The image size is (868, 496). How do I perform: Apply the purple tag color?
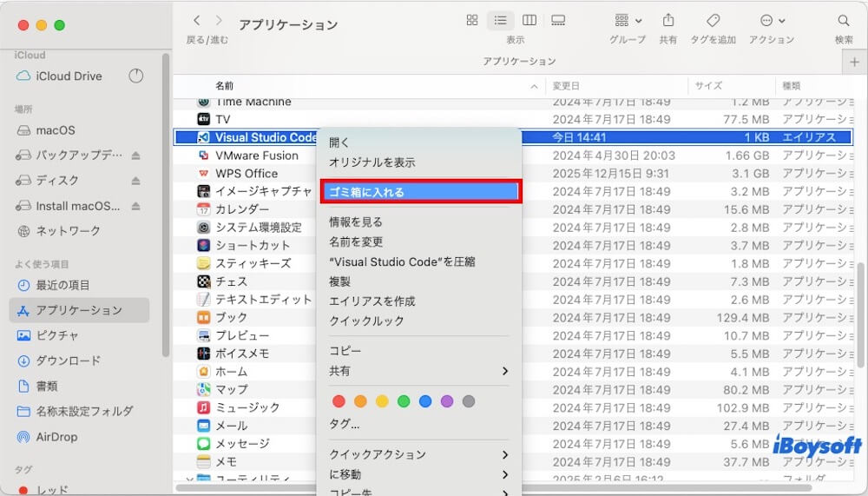click(x=447, y=401)
